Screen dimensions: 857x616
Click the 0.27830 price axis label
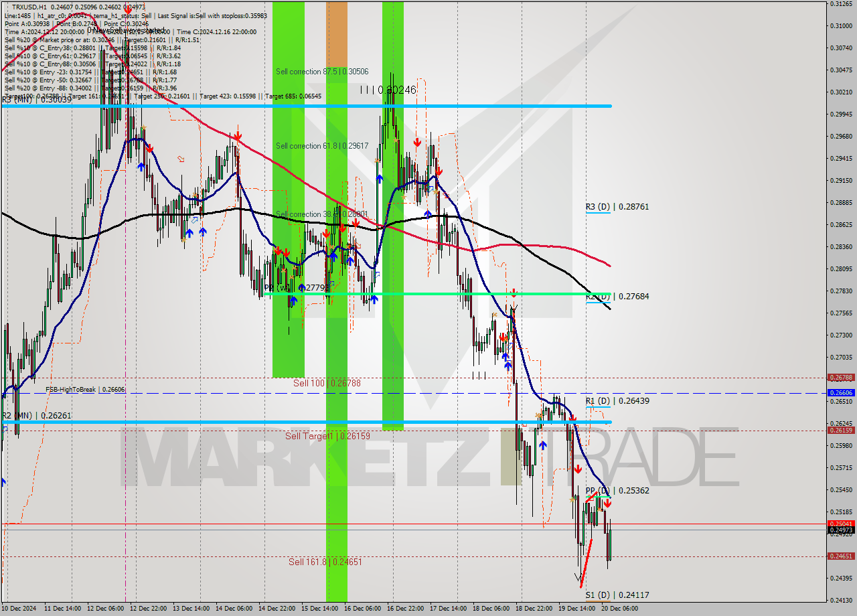(841, 291)
